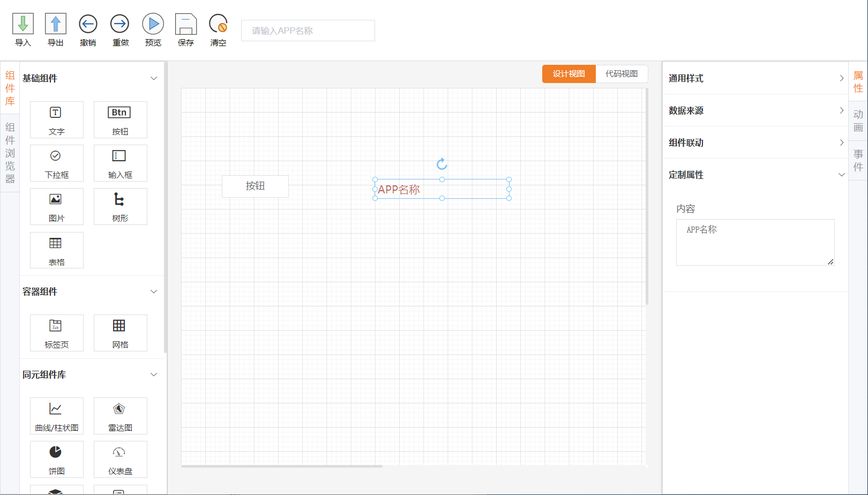Open the 属性 properties side tab
868x495 pixels.
(x=858, y=82)
